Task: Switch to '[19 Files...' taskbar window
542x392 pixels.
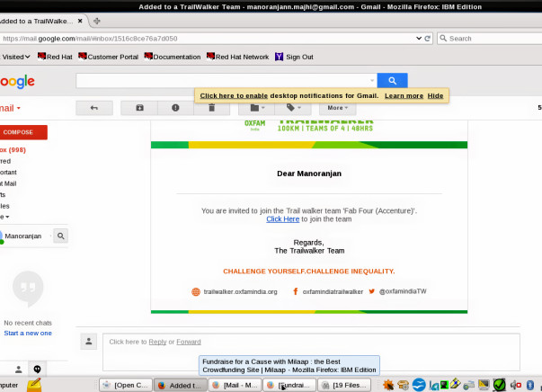Action: point(344,385)
